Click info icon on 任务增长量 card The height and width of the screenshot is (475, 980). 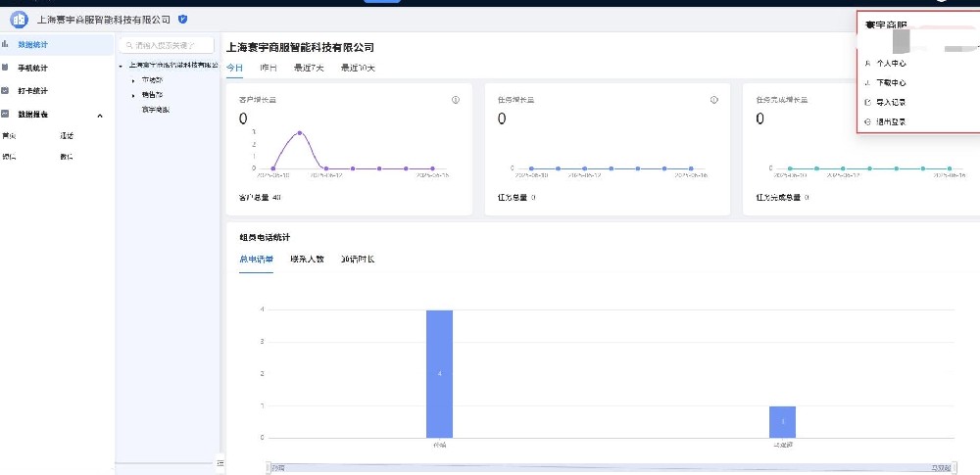[713, 100]
